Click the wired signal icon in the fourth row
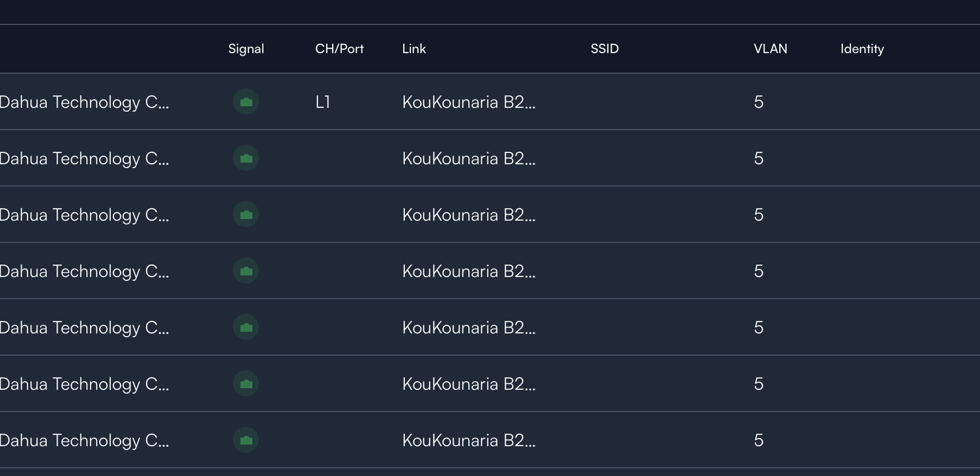The height and width of the screenshot is (476, 980). 246,271
